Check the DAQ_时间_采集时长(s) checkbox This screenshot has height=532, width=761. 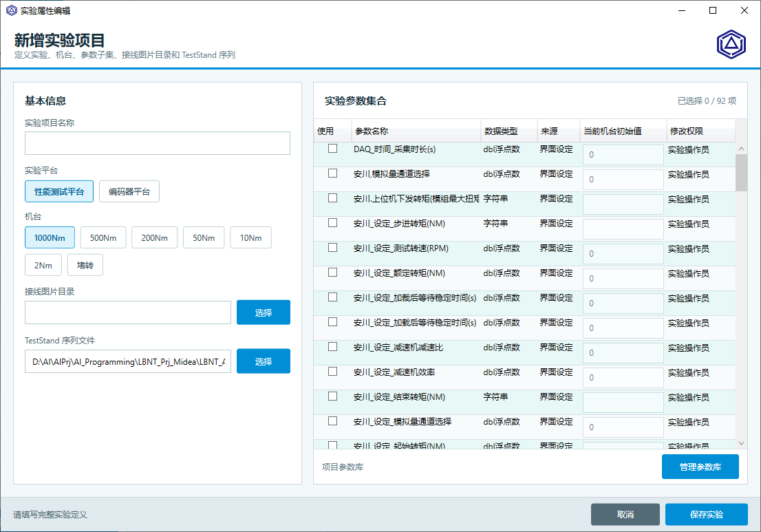(x=332, y=149)
